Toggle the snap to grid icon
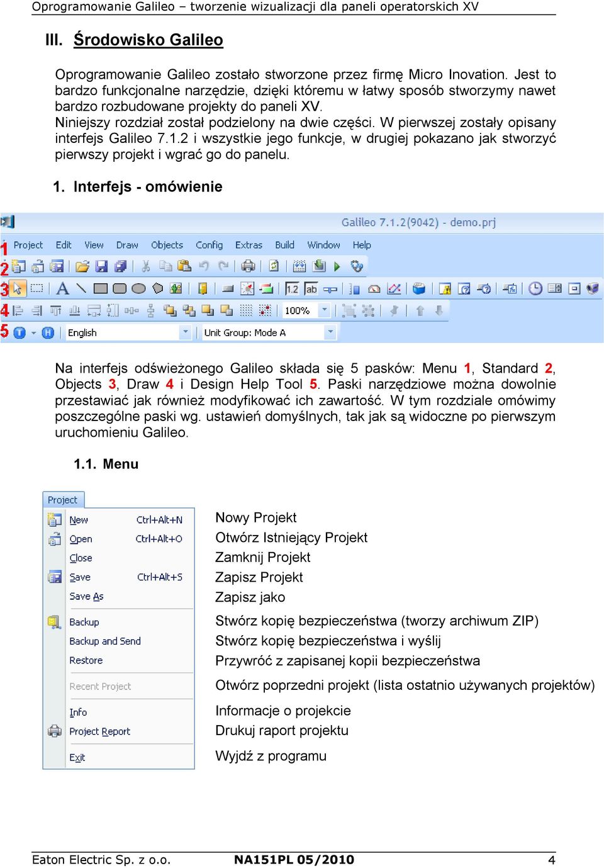 (266, 310)
